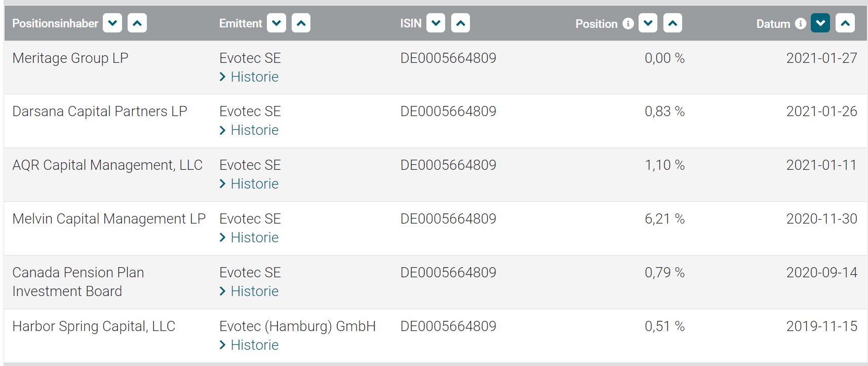
Task: Show info tooltip for Position column
Action: pos(628,24)
